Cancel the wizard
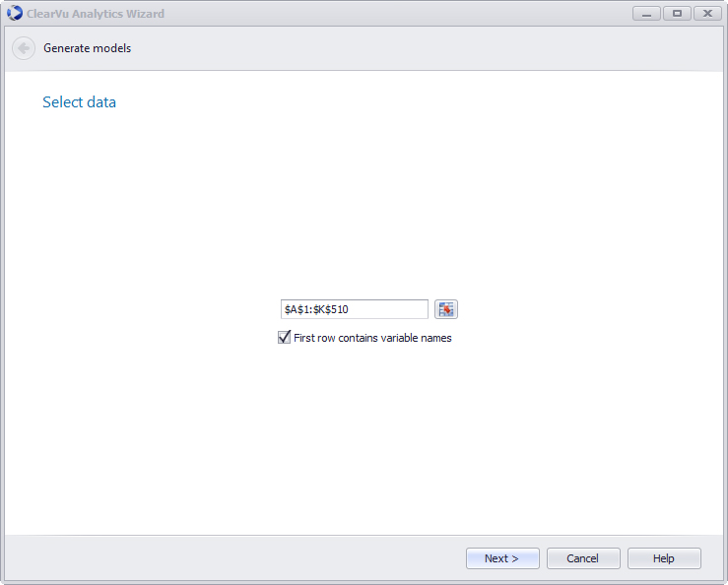The width and height of the screenshot is (728, 585). (583, 558)
